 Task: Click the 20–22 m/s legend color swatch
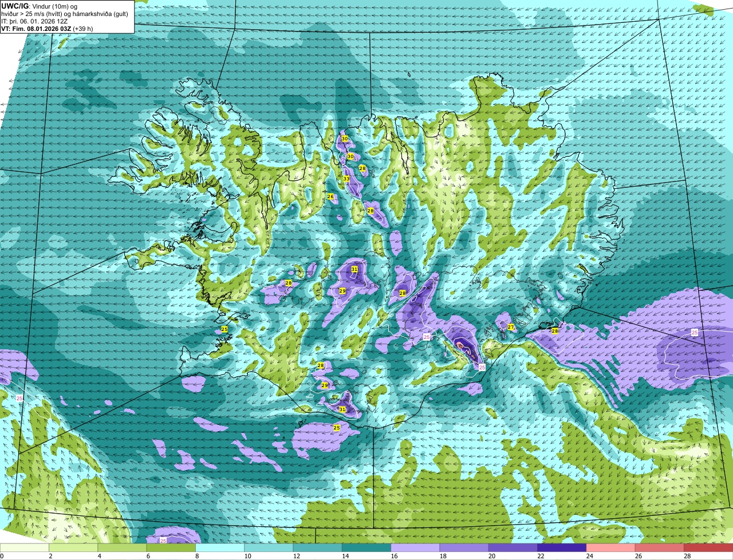pyautogui.click(x=513, y=548)
